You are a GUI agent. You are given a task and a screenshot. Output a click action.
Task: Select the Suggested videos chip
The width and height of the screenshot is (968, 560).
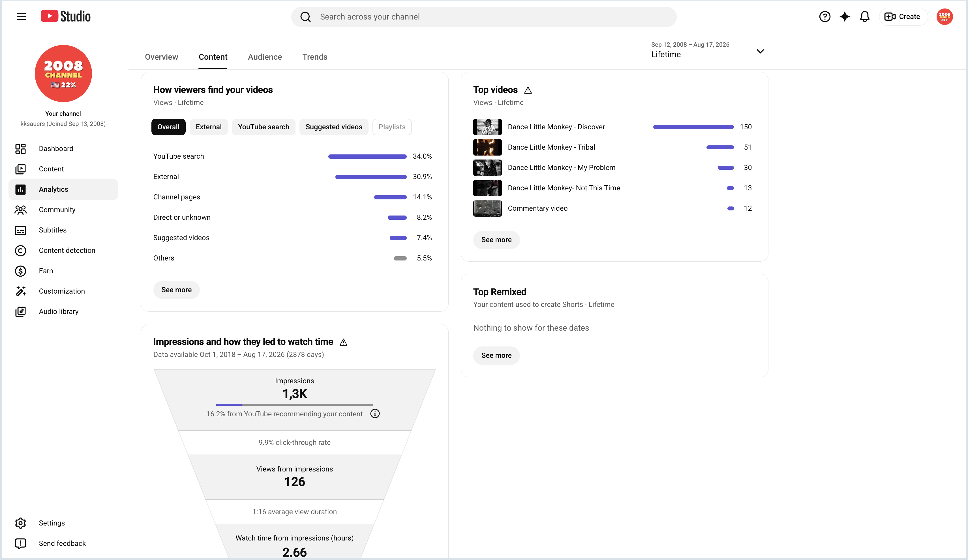point(334,127)
